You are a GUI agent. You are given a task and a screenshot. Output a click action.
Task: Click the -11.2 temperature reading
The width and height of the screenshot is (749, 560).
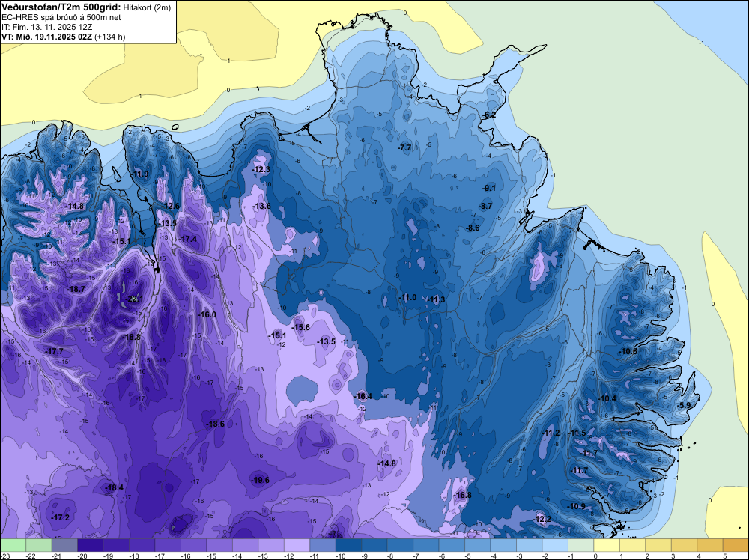(551, 433)
